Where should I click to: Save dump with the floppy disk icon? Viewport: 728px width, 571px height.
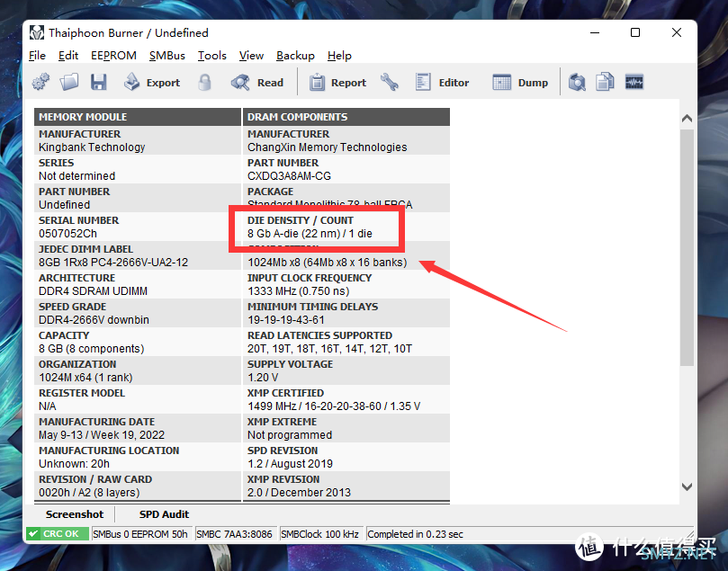click(x=98, y=83)
